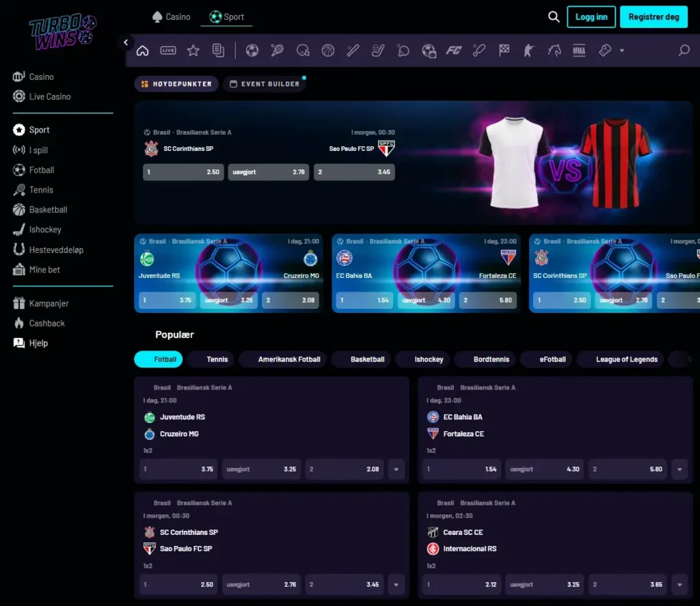Select the football icon in sports bar
The image size is (700, 606).
[x=252, y=51]
